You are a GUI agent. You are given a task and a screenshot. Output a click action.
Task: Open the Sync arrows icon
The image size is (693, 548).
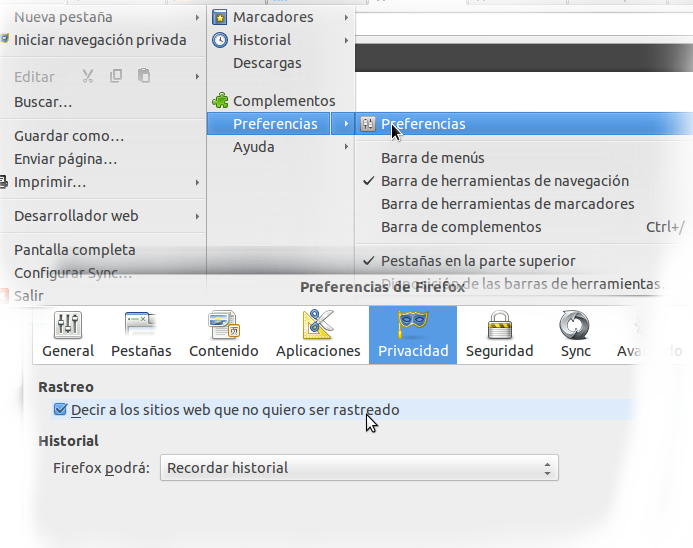tap(575, 325)
